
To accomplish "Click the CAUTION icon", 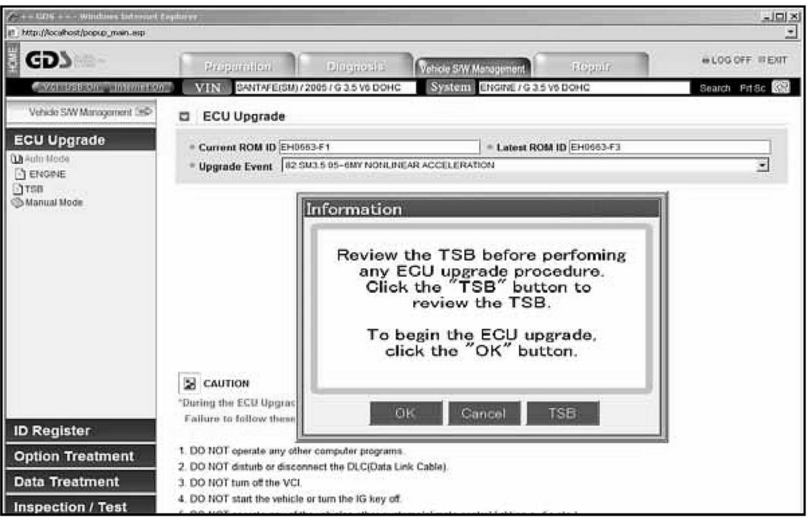I will point(189,383).
